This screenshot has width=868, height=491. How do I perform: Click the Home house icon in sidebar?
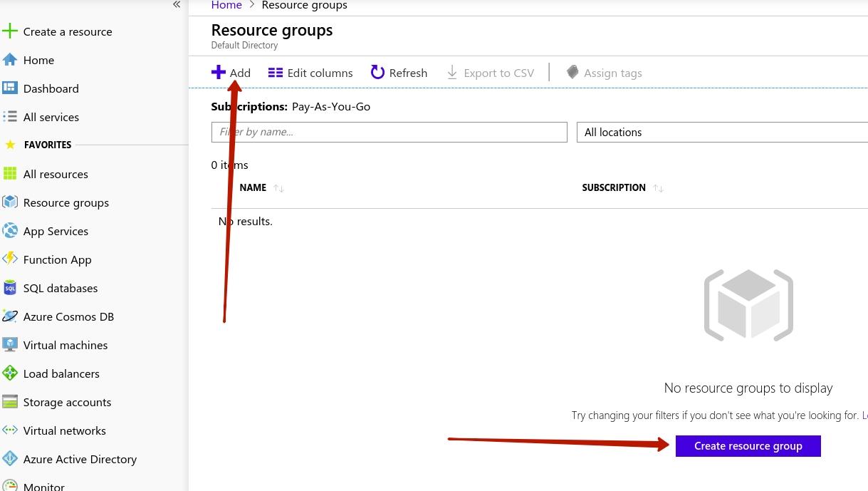tap(10, 60)
